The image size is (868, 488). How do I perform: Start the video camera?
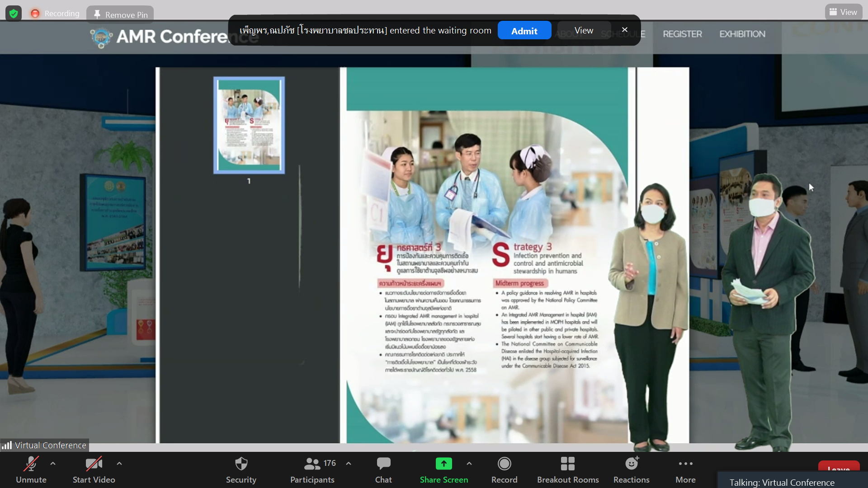pyautogui.click(x=94, y=470)
